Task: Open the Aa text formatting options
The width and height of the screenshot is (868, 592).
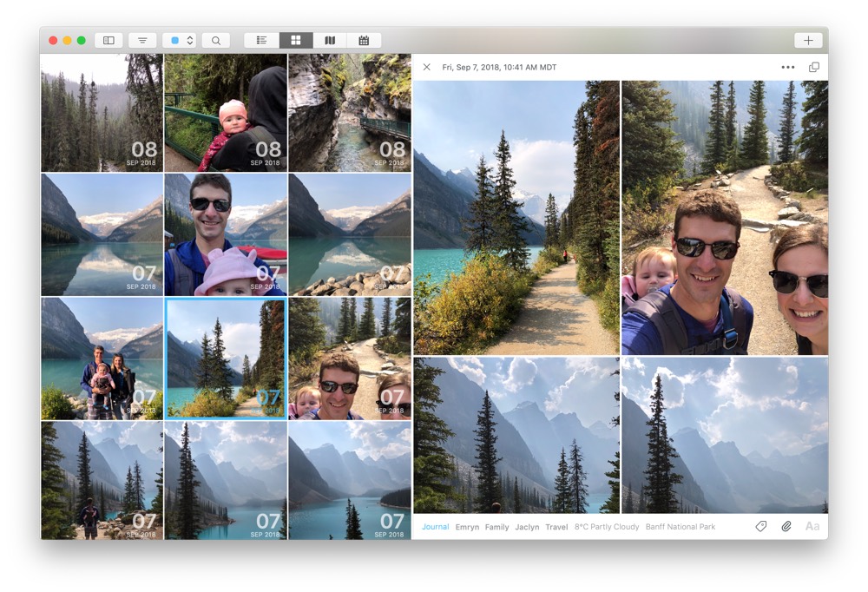Action: 812,527
